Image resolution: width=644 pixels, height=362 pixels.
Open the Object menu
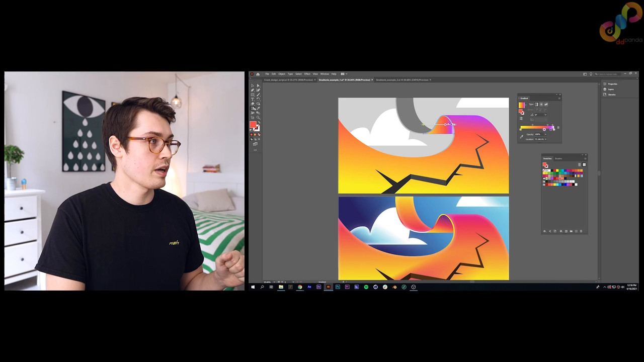point(282,74)
